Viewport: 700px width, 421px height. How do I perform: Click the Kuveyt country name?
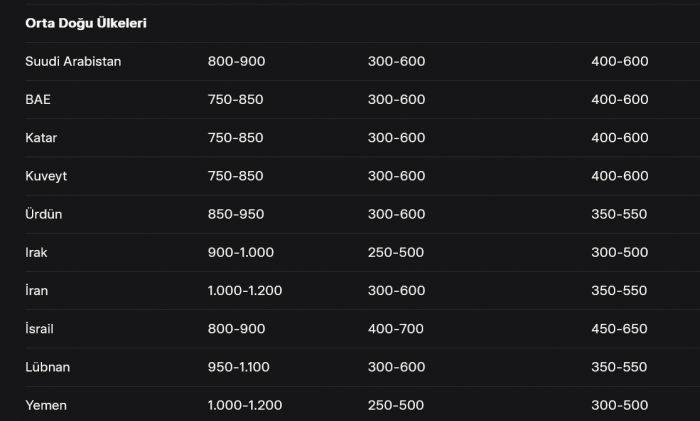[x=46, y=176]
